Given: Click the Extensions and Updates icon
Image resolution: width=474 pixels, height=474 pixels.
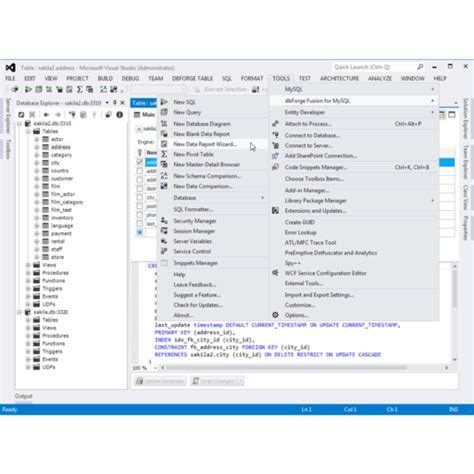Looking at the screenshot, I should point(275,211).
